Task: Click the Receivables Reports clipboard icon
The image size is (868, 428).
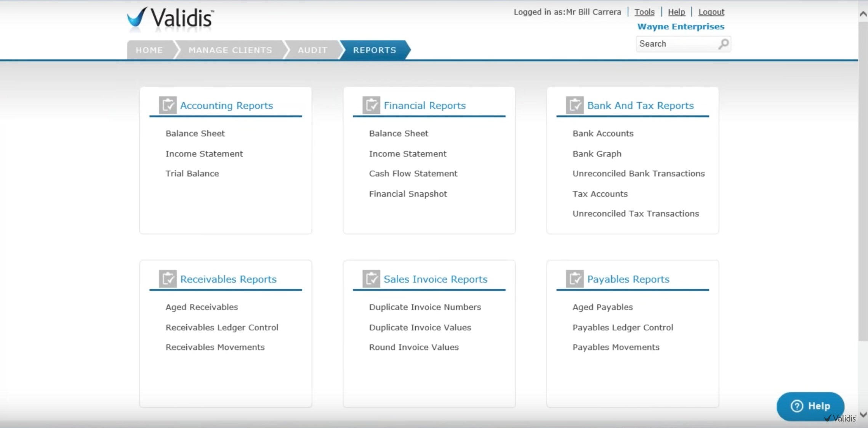Action: (168, 278)
